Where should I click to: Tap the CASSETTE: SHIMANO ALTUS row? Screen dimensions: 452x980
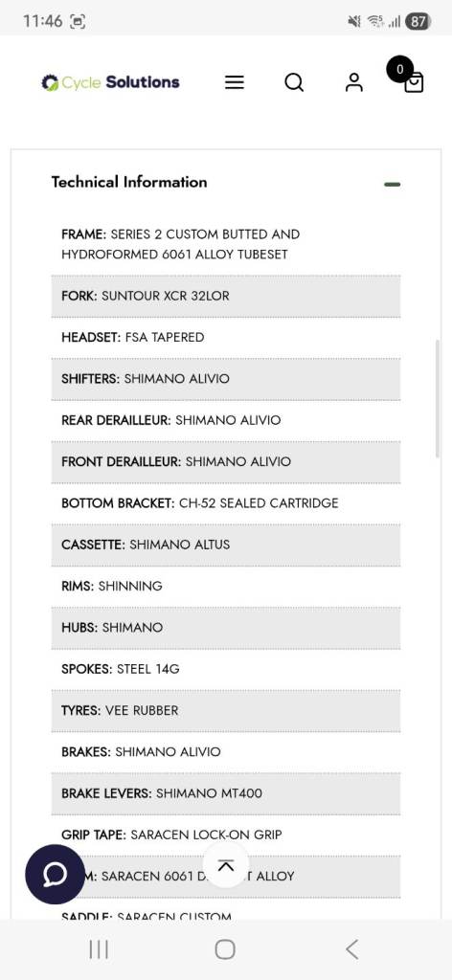click(x=226, y=545)
